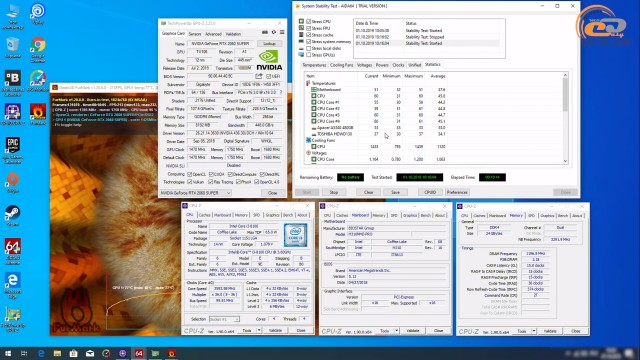Open the Microsoft Edge desktop shortcut

pyautogui.click(x=13, y=285)
